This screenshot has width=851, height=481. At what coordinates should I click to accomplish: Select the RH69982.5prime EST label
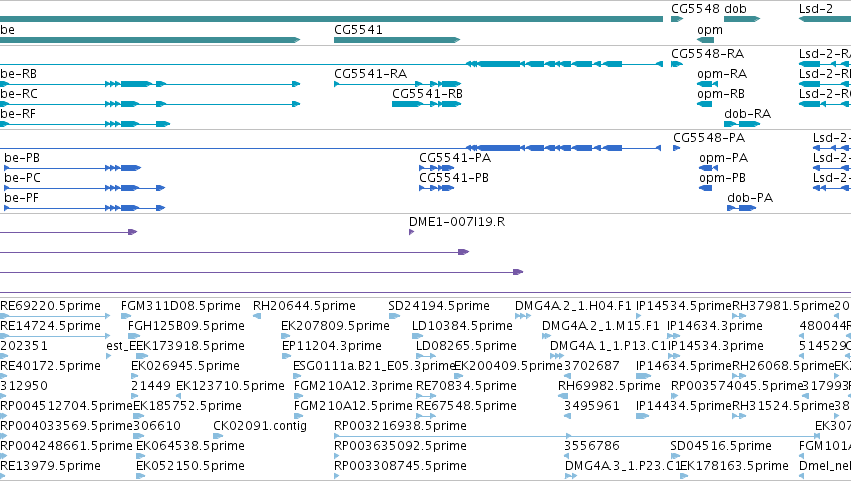coord(609,387)
